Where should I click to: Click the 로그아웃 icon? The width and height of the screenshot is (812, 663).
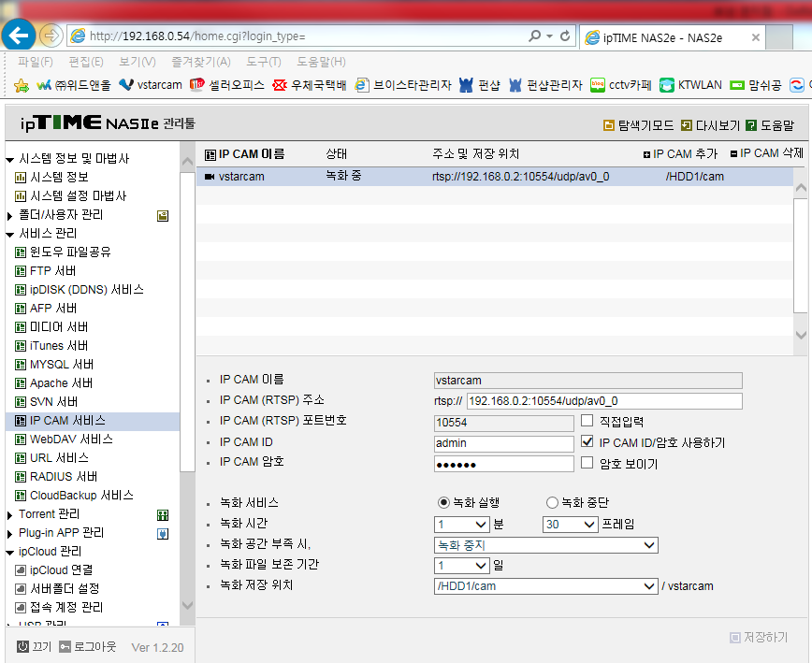pos(65,646)
